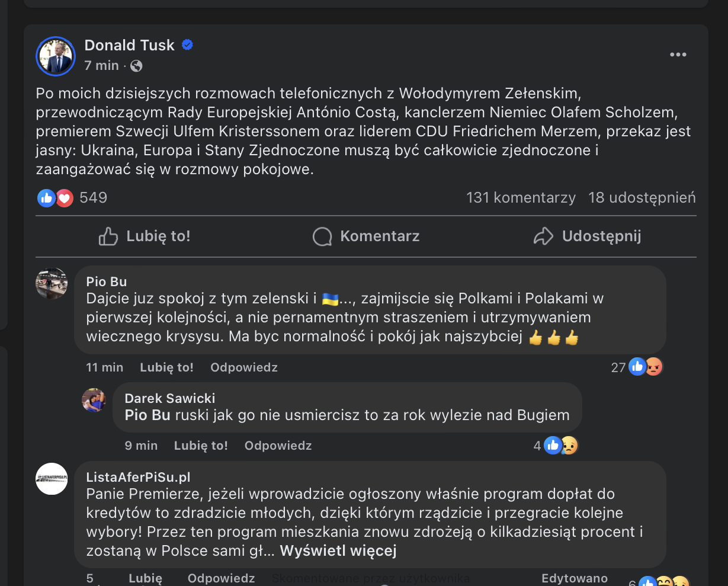Click the verified badge next to Donald Tusk
728x586 pixels.
pyautogui.click(x=187, y=45)
